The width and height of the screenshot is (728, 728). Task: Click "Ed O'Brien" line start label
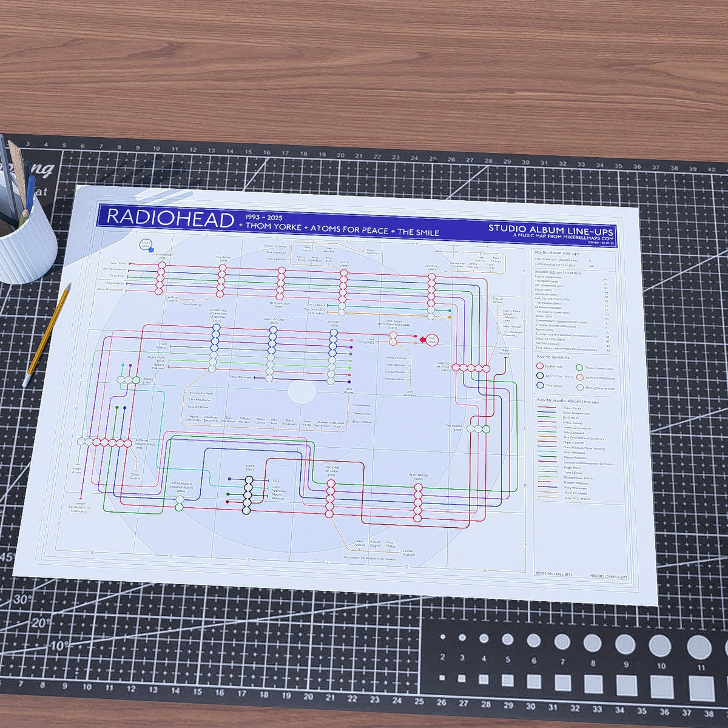[117, 276]
